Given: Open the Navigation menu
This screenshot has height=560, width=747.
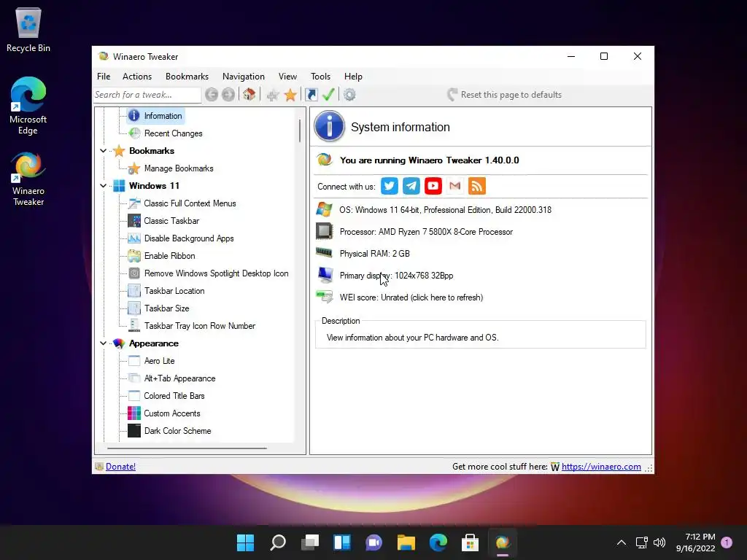Looking at the screenshot, I should [x=244, y=76].
